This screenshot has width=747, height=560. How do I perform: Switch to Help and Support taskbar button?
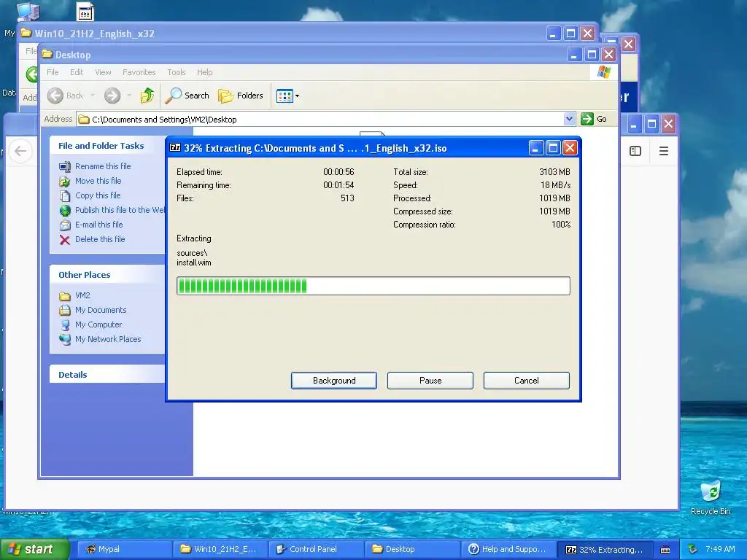click(x=508, y=549)
